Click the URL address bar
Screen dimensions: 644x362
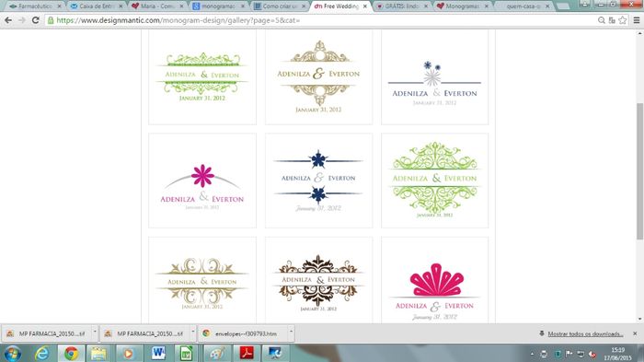[x=320, y=20]
